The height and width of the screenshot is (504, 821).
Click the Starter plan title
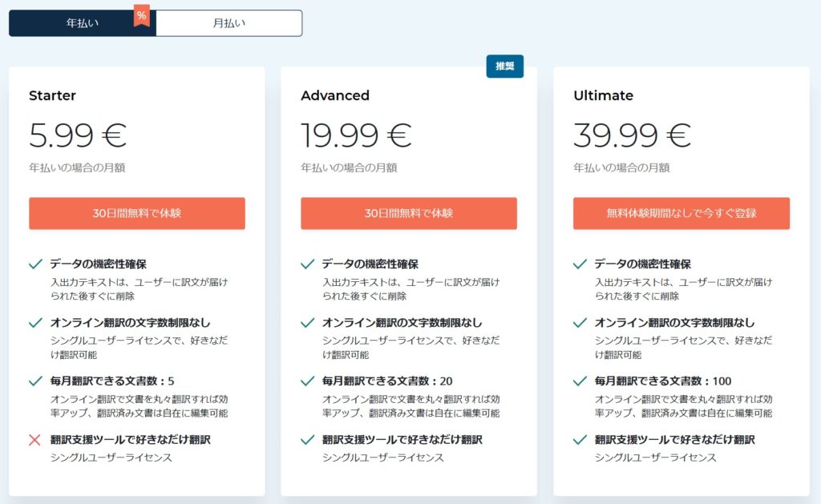(52, 95)
